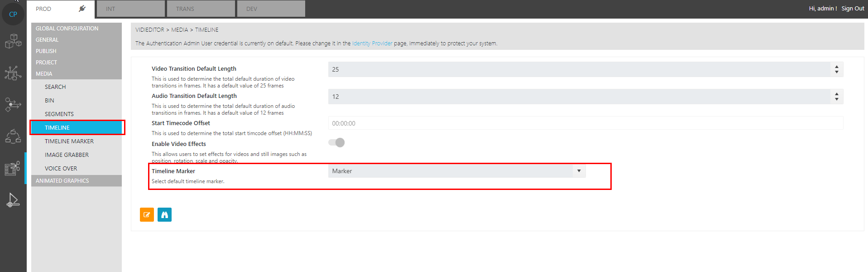This screenshot has width=868, height=272.
Task: Click the Start Timecode Offset field
Action: point(585,123)
